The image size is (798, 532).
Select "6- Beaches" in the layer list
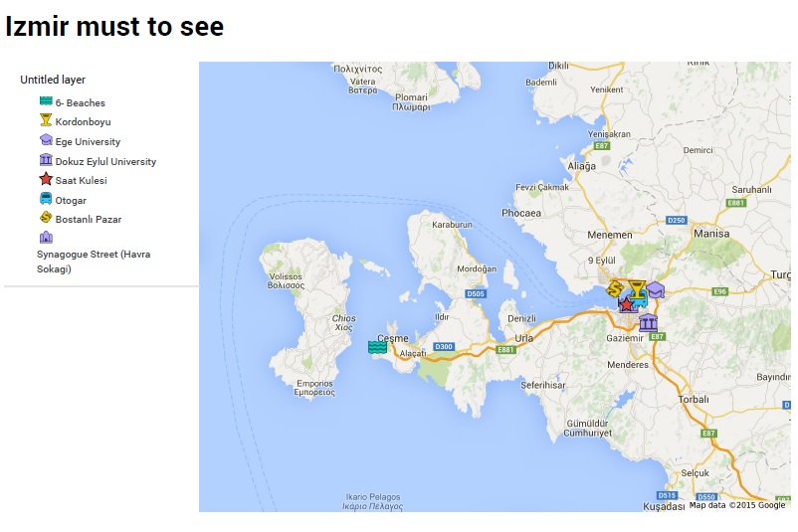pyautogui.click(x=80, y=103)
